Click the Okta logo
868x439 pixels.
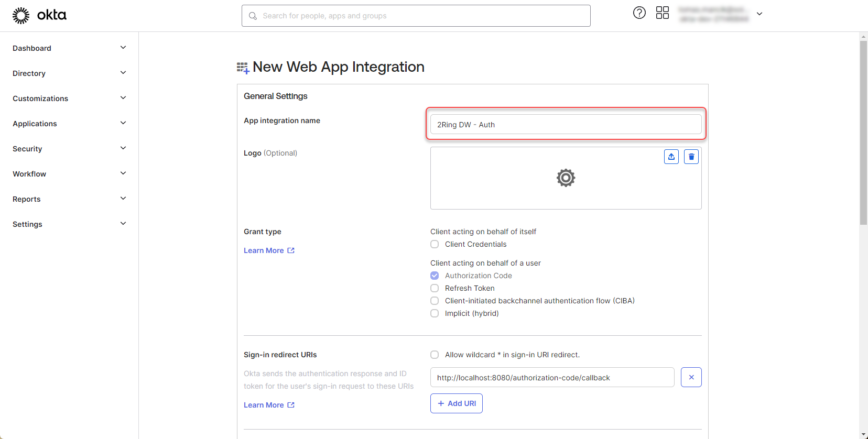[x=39, y=15]
